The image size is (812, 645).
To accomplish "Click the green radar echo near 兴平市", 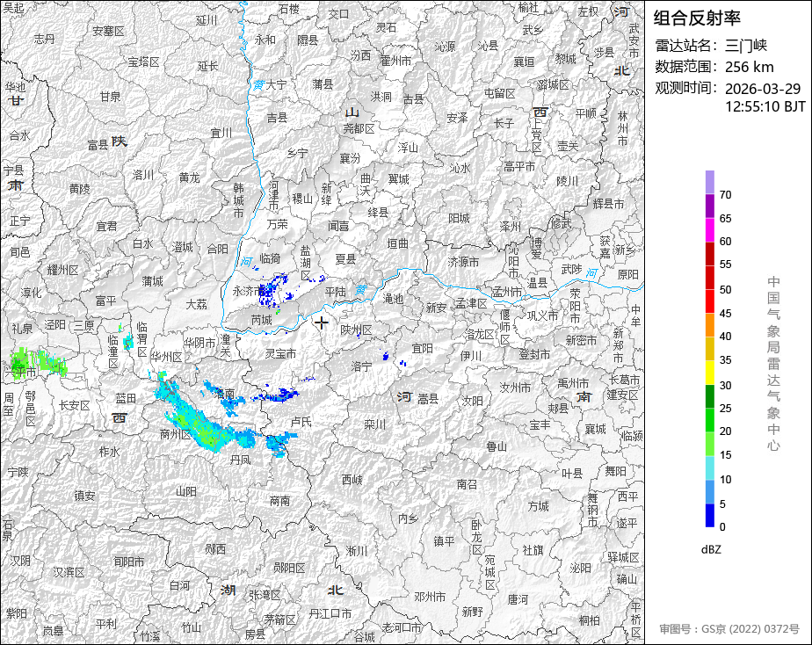I will pyautogui.click(x=21, y=362).
